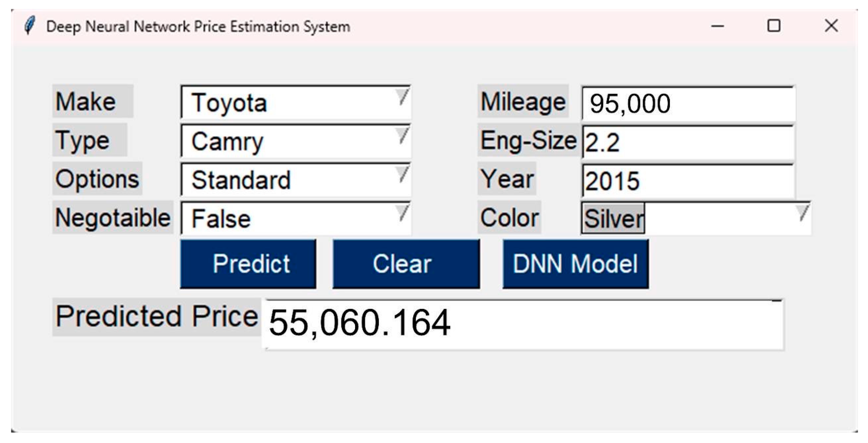Image resolution: width=868 pixels, height=443 pixels.
Task: Click the False value in the Negotaible combobox
Action: pyautogui.click(x=221, y=219)
